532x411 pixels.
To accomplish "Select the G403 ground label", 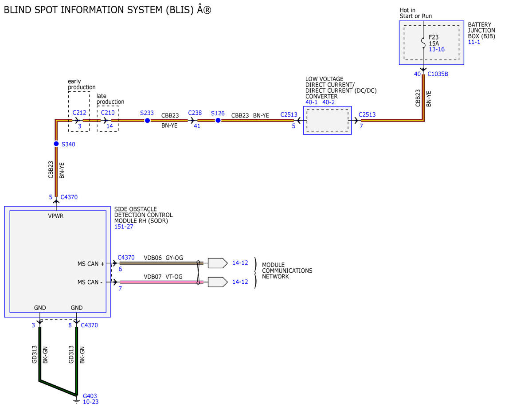I will [x=90, y=395].
